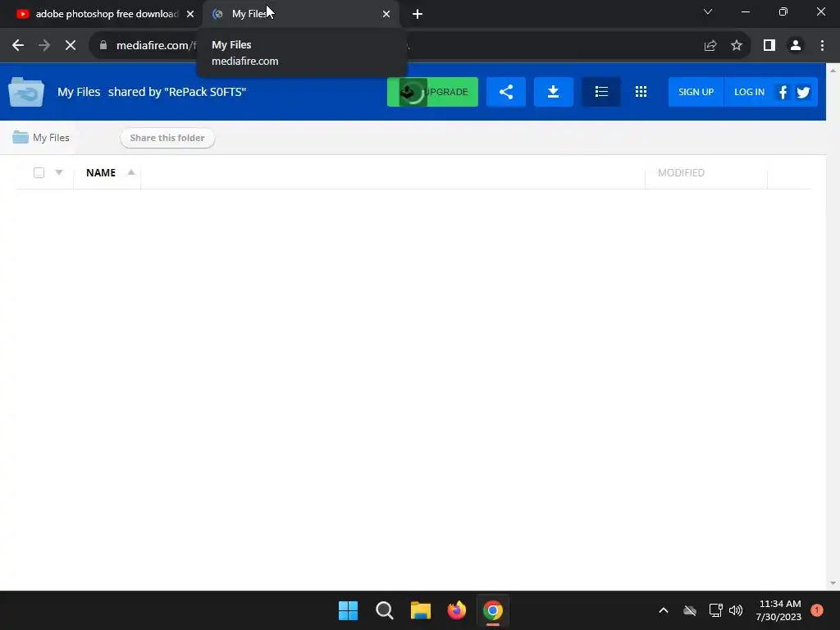
Task: Click shared by "RePack S0FTS" text
Action: click(x=177, y=92)
